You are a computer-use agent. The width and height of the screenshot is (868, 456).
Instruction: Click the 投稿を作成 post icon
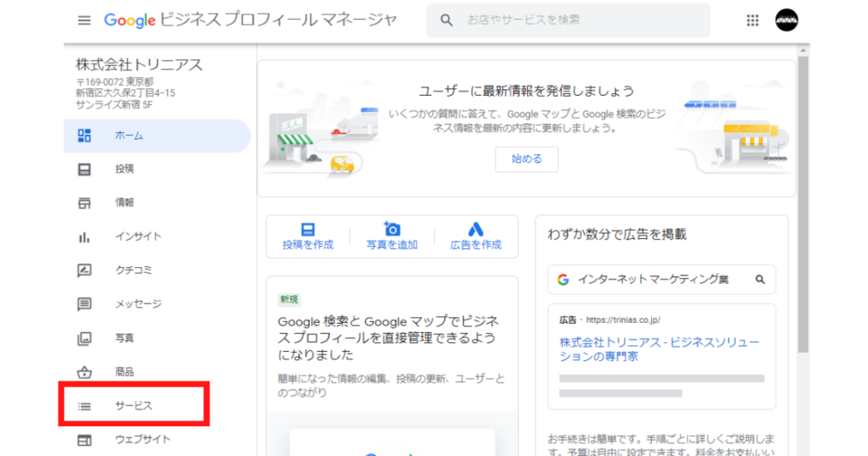pyautogui.click(x=308, y=229)
